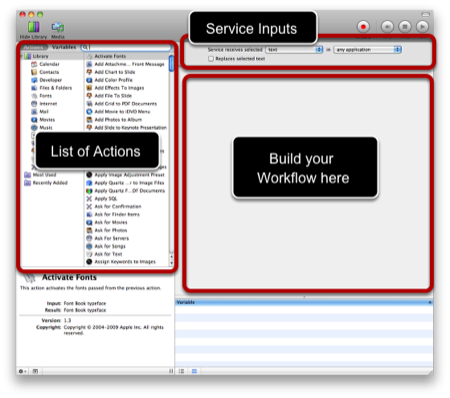Open the Media browser icon
This screenshot has height=398, width=450.
[x=58, y=27]
